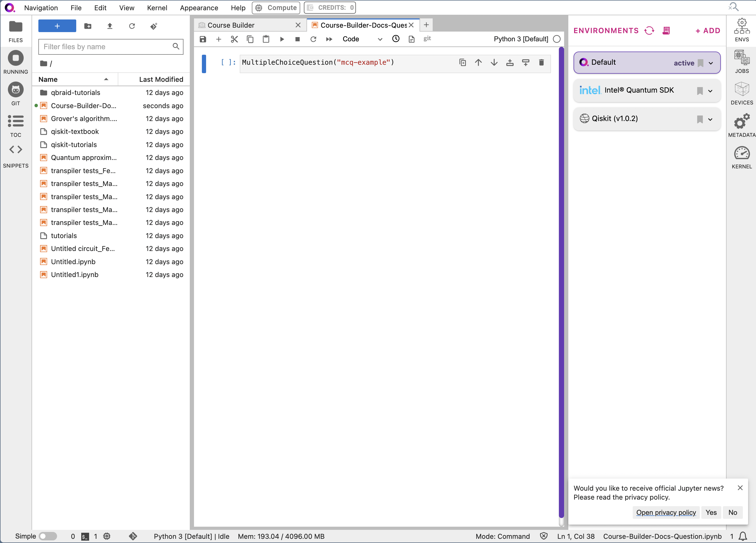Click the CREDITS: 0 button
This screenshot has width=756, height=543.
click(x=330, y=8)
